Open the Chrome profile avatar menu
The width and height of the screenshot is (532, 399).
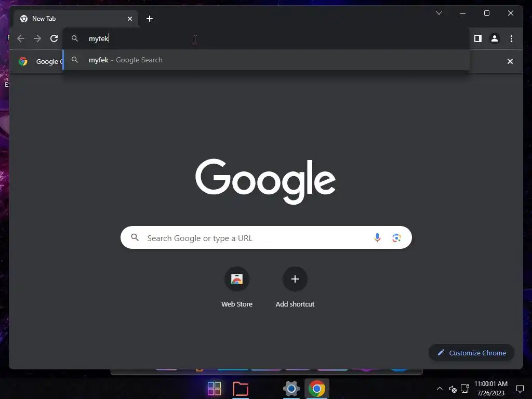point(495,38)
